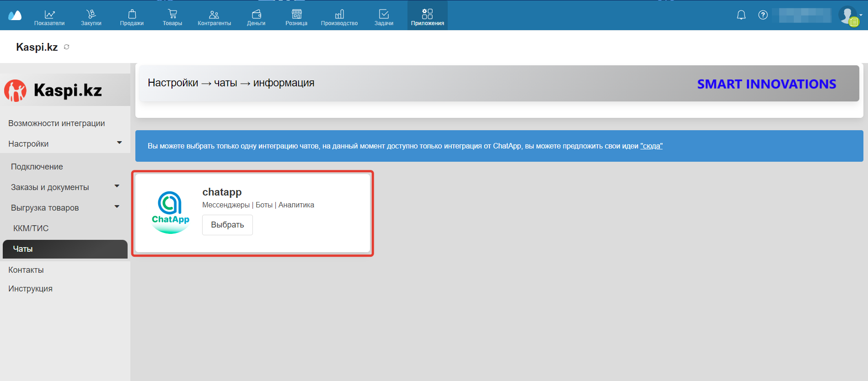This screenshot has height=381, width=868.
Task: Open the help question mark icon
Action: (763, 15)
